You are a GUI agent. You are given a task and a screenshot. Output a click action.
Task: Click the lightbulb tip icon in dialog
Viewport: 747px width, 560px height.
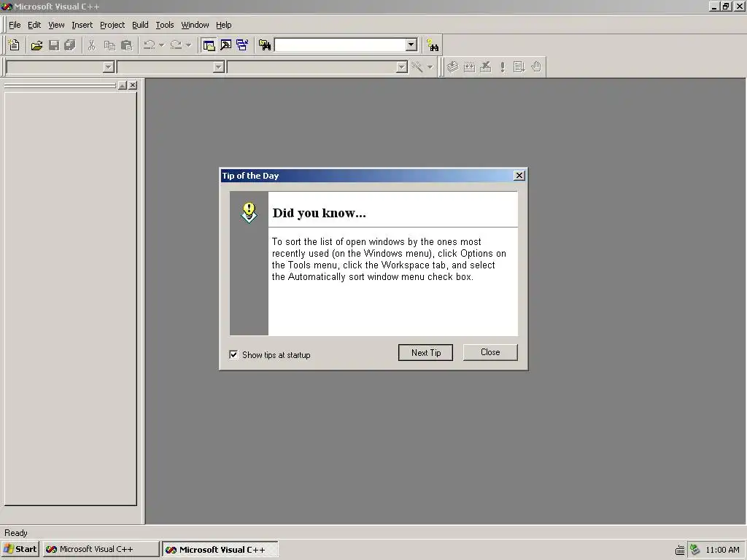(249, 213)
